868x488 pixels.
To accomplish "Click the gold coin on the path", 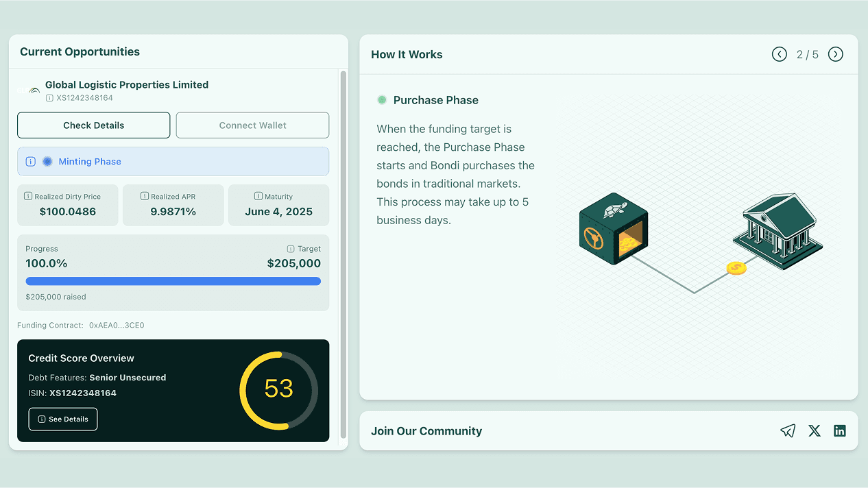I will 736,268.
